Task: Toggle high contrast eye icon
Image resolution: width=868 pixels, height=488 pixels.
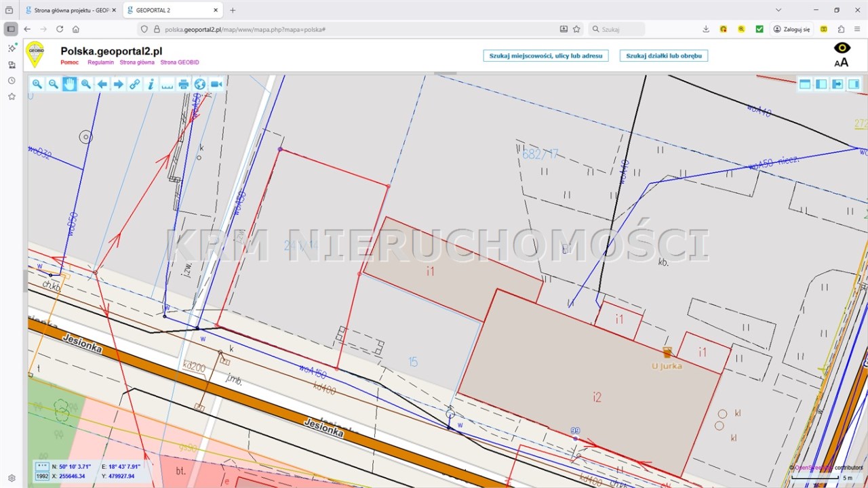Action: (842, 47)
